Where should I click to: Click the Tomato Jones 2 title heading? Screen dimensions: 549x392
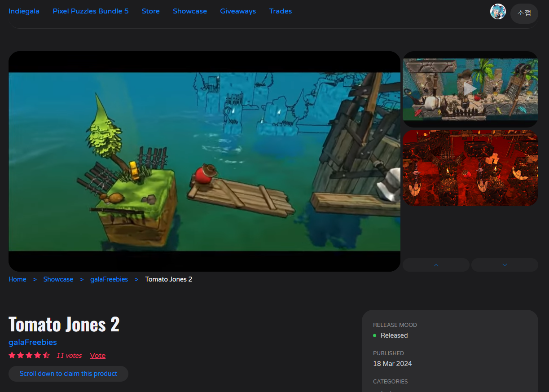point(64,324)
